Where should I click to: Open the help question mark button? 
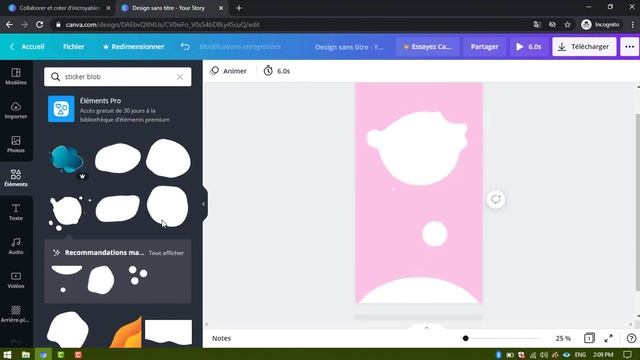pyautogui.click(x=631, y=338)
